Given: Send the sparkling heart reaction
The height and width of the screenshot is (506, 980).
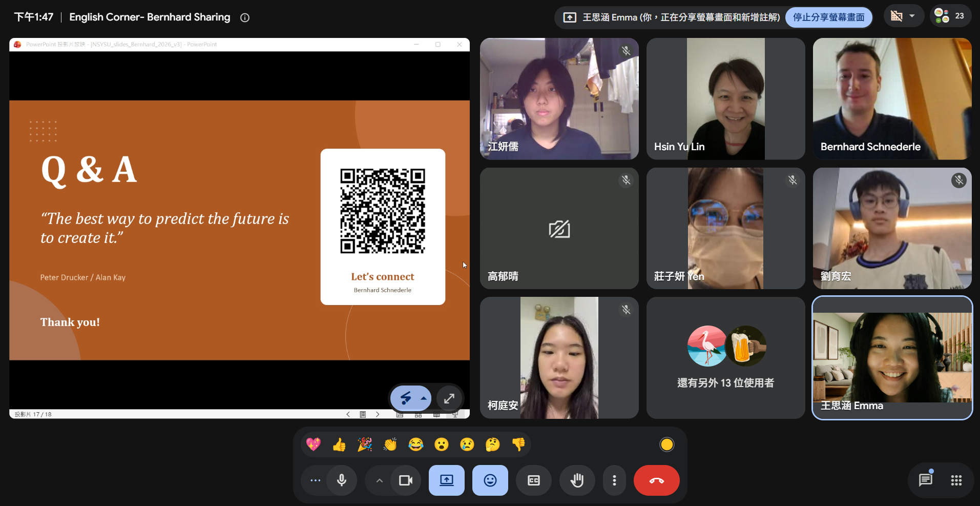Looking at the screenshot, I should (314, 444).
